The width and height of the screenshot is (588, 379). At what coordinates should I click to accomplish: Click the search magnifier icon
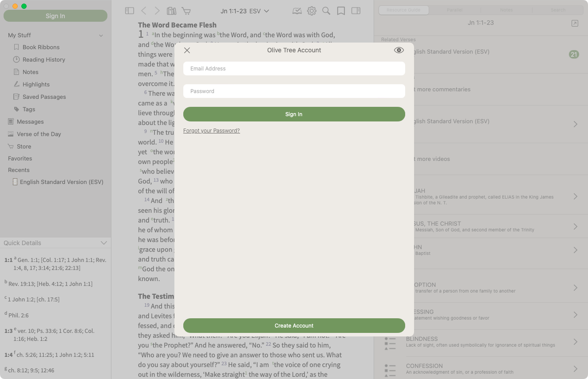coord(326,11)
